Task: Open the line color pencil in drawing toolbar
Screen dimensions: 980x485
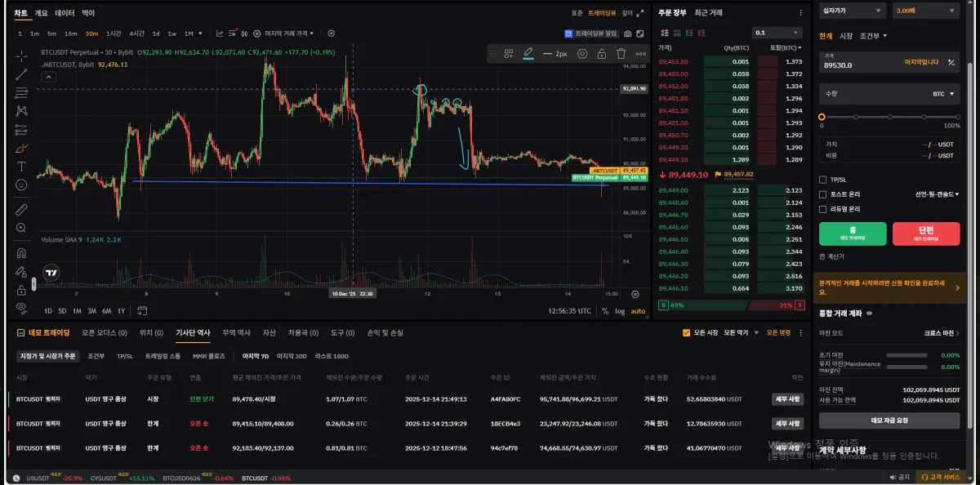Action: coord(528,53)
